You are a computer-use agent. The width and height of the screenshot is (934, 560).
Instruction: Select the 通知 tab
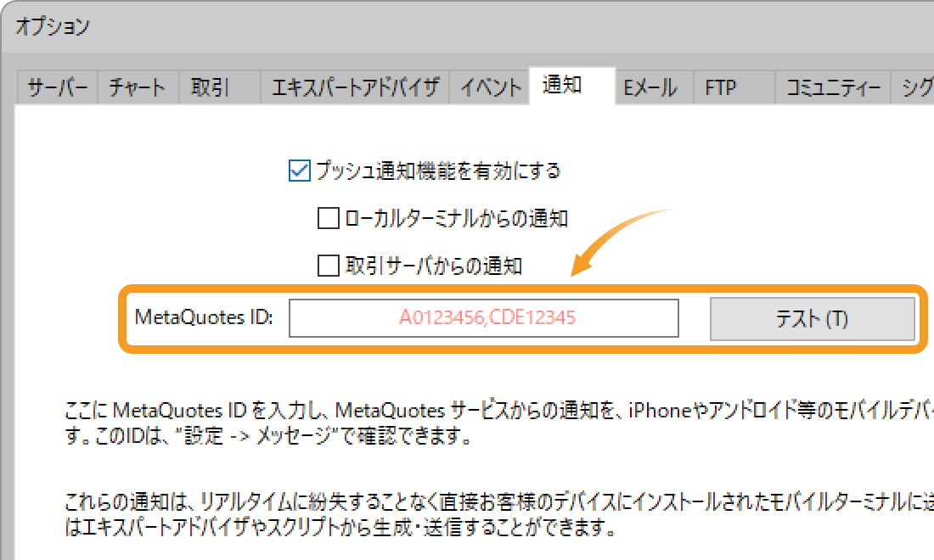[571, 85]
